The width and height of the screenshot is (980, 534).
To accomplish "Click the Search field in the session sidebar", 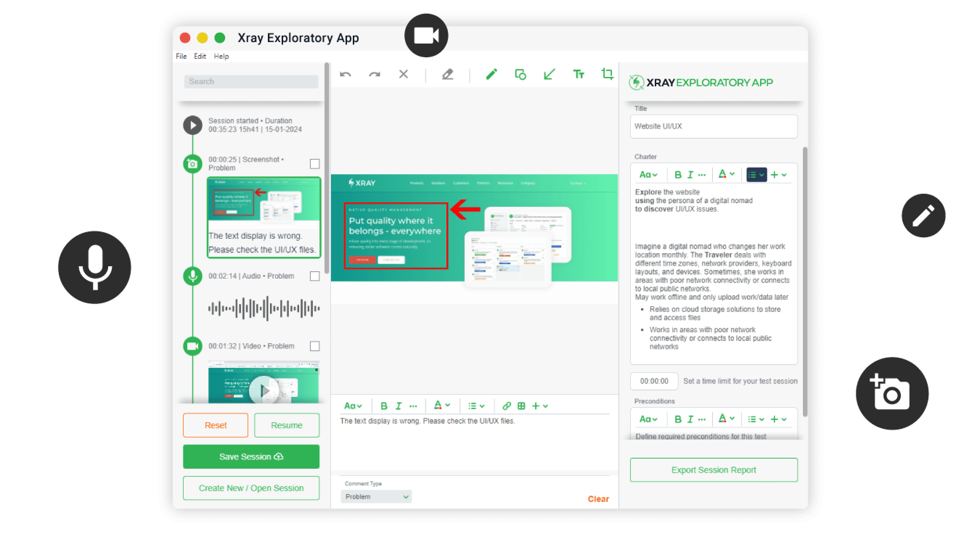I will [251, 81].
